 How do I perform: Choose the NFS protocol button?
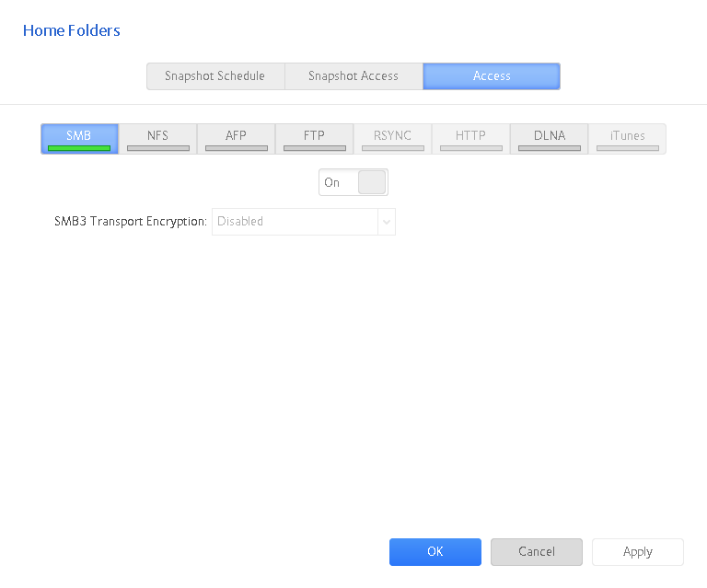click(157, 138)
